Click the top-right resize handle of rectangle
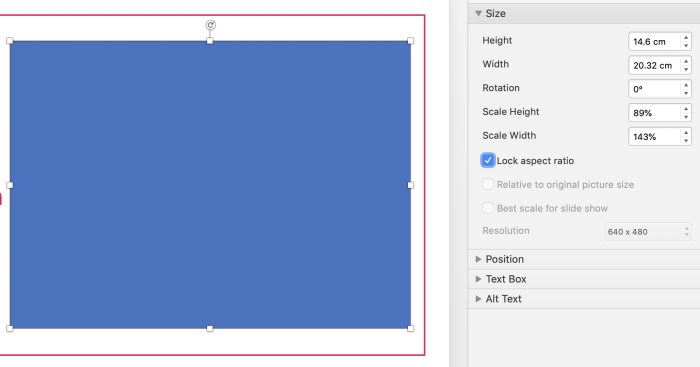The image size is (700, 367). pos(411,41)
